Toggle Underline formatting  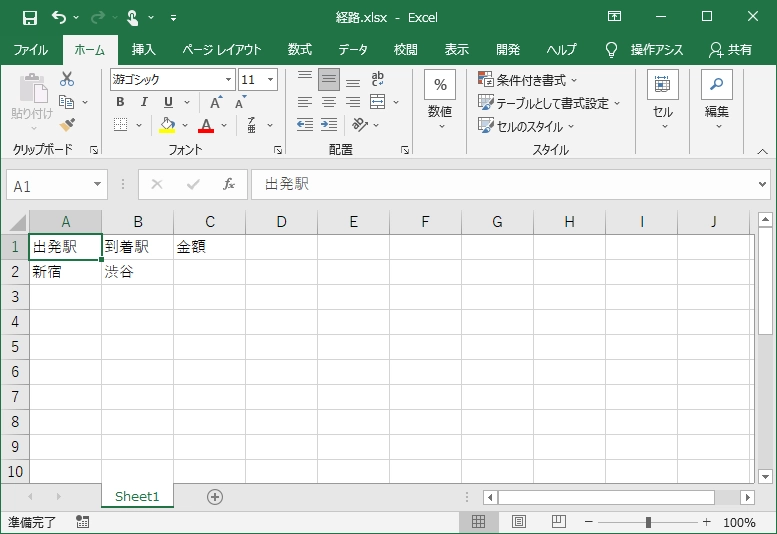[168, 102]
